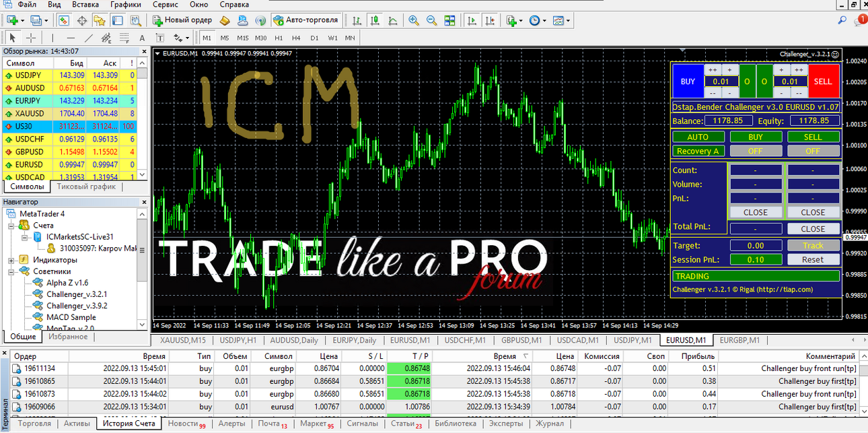Open the Сервис menu
The height and width of the screenshot is (433, 868).
click(166, 4)
